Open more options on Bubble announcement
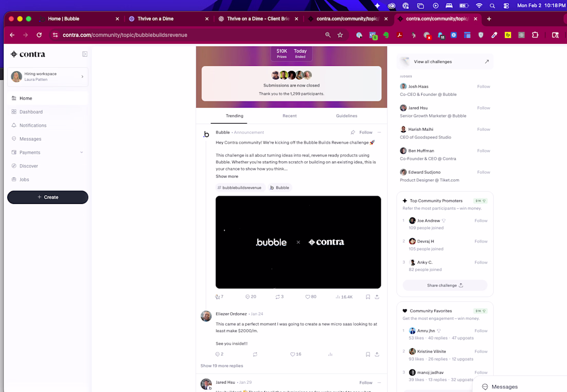Viewport: 567px width, 392px height. [x=379, y=132]
